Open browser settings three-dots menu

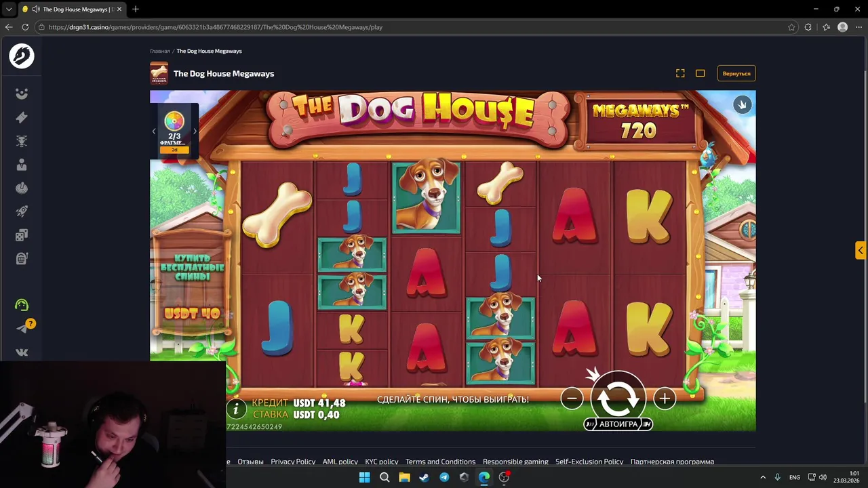pos(859,27)
